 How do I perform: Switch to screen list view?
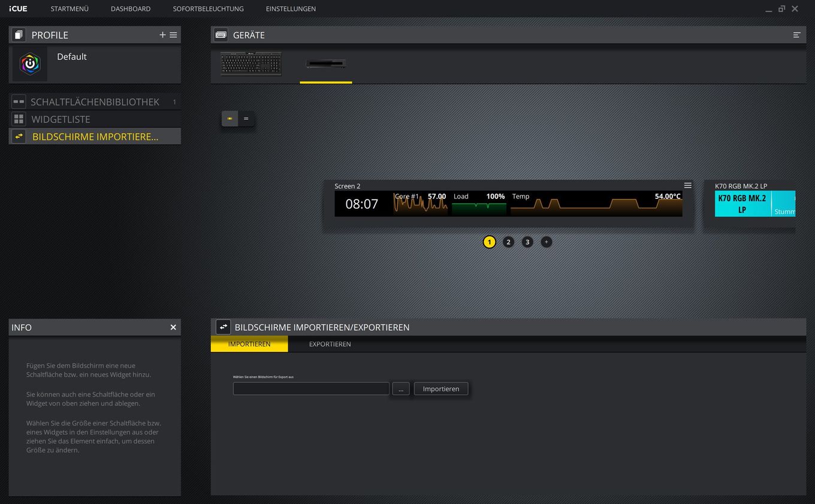point(246,119)
